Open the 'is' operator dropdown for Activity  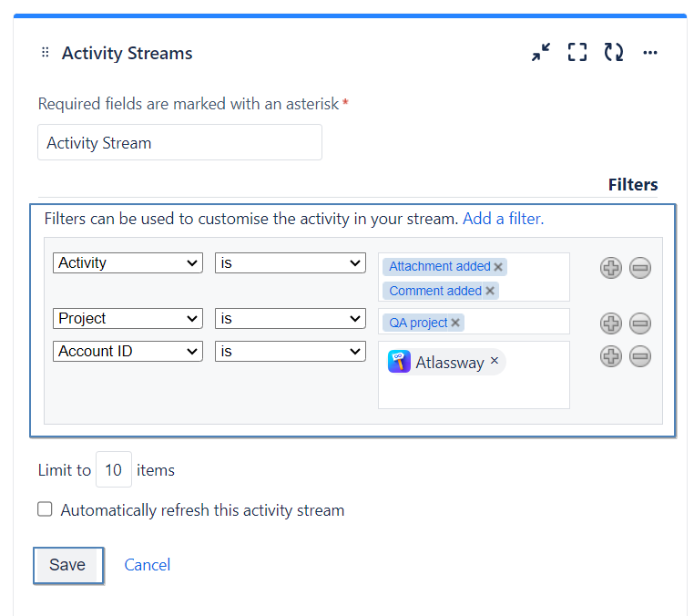291,263
